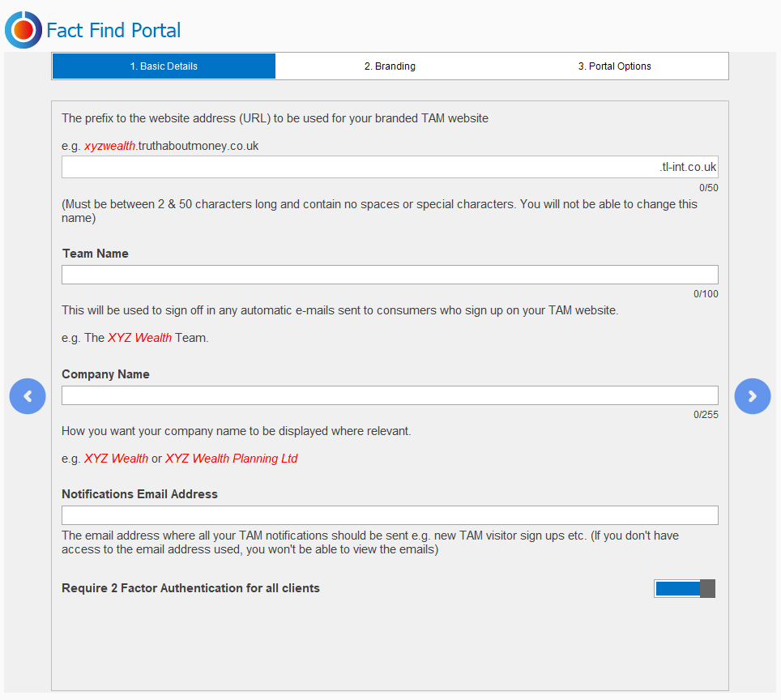This screenshot has height=700, width=781.
Task: Select the Company Name text box
Action: click(x=390, y=395)
